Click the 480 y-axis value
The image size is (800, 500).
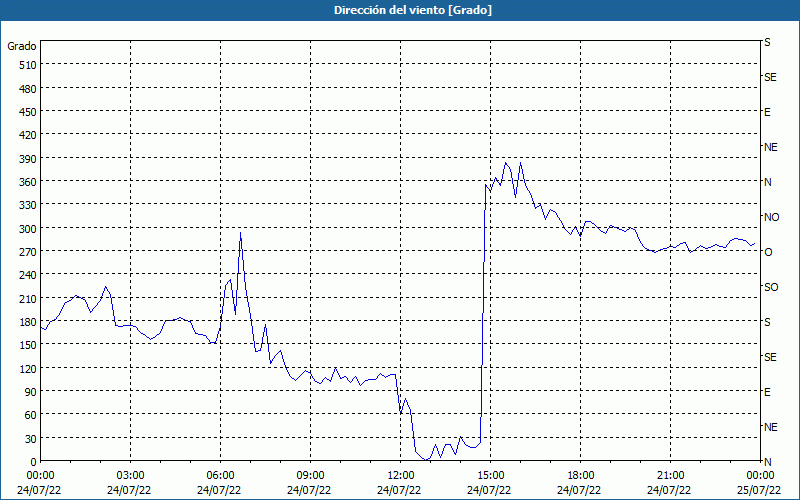pos(28,89)
